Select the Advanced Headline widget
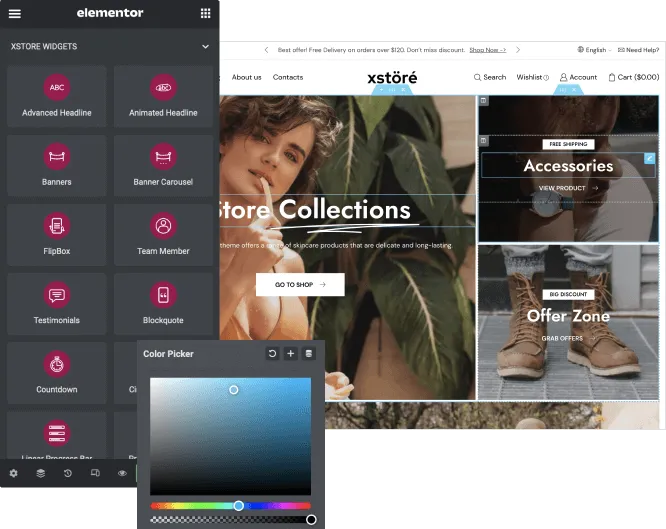Image resolution: width=666 pixels, height=529 pixels. [x=56, y=95]
